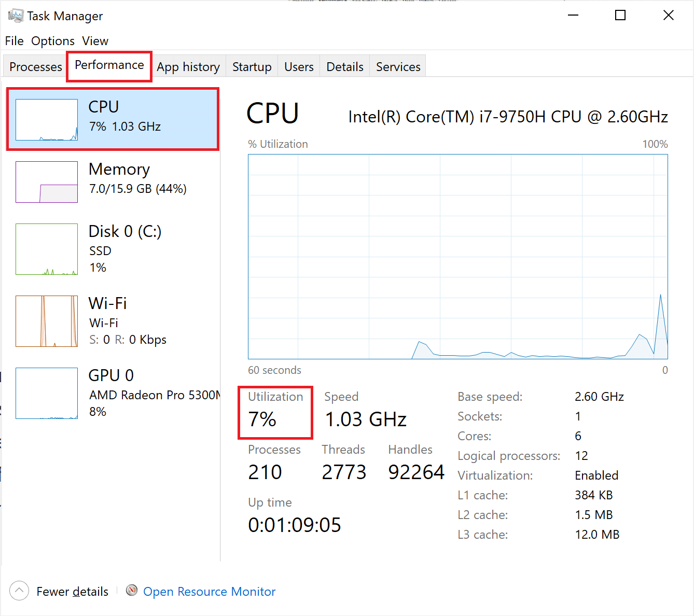Image resolution: width=694 pixels, height=616 pixels.
Task: Select the CPU performance graph thumbnail
Action: tap(46, 119)
